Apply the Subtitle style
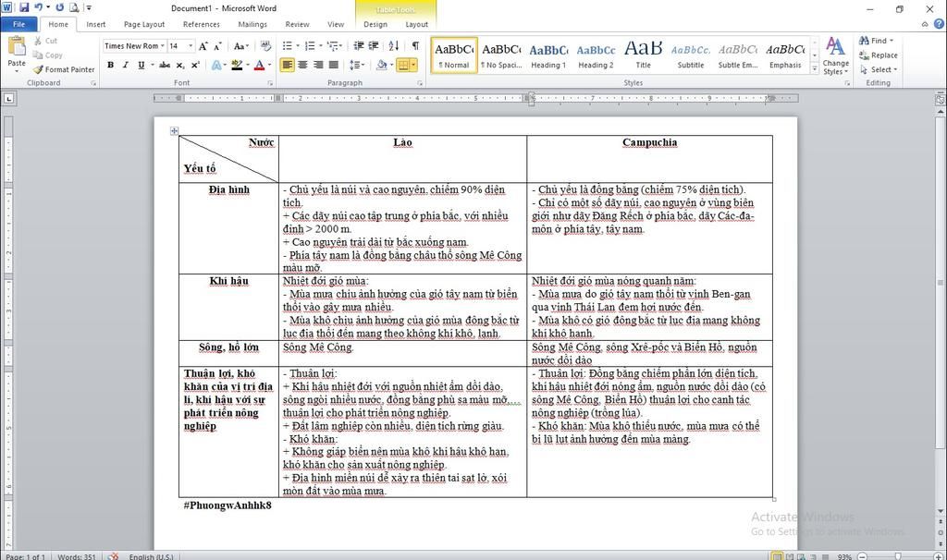 click(x=690, y=55)
